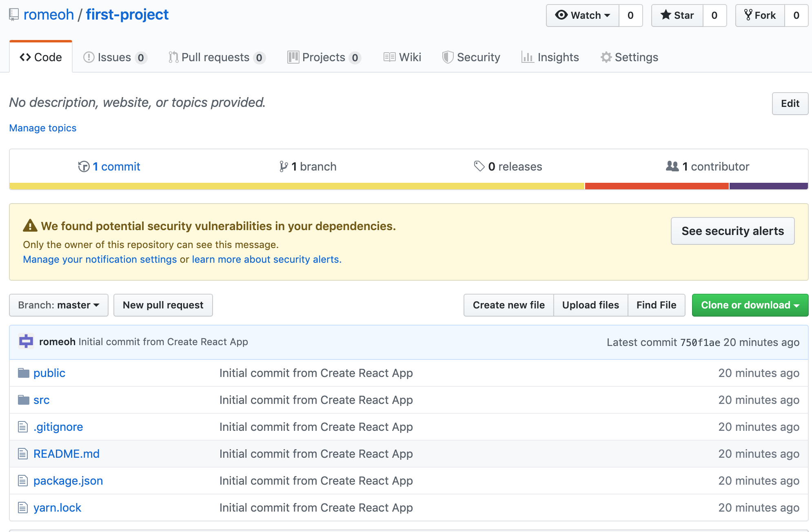
Task: Open the latest commit hash 750f1ae
Action: [700, 342]
